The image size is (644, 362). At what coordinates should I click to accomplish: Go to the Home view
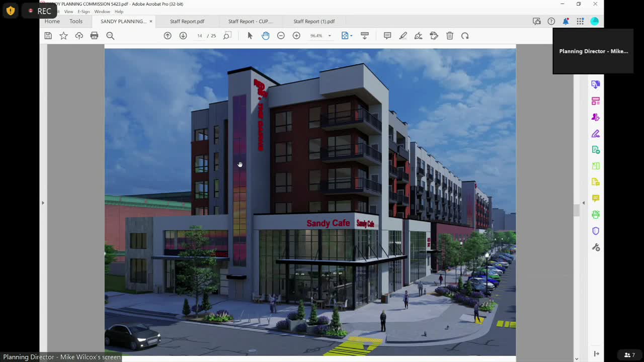tap(52, 22)
